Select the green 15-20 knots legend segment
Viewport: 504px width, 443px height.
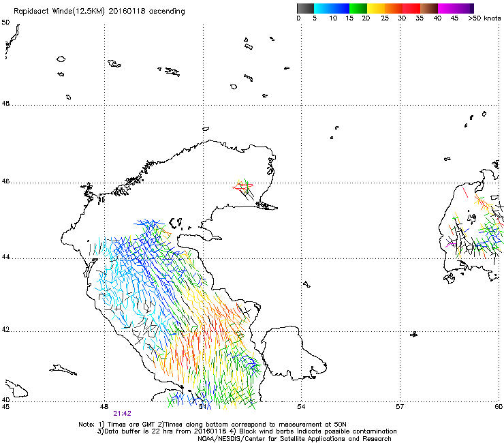pos(358,8)
